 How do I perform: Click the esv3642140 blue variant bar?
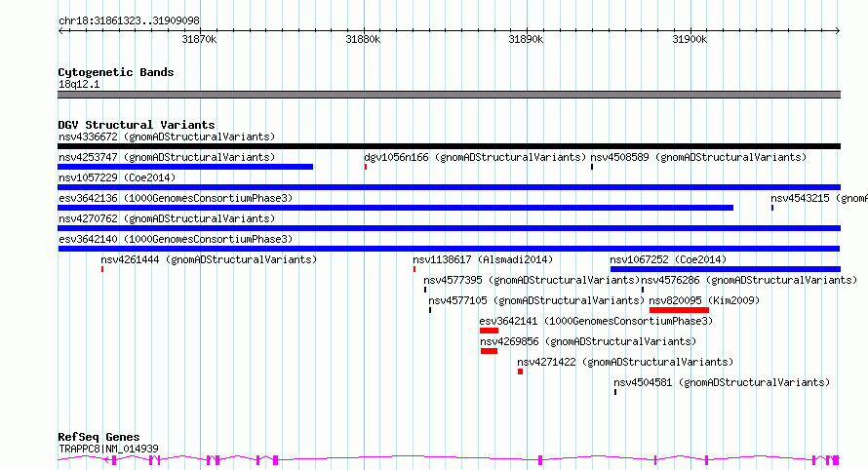[x=449, y=249]
